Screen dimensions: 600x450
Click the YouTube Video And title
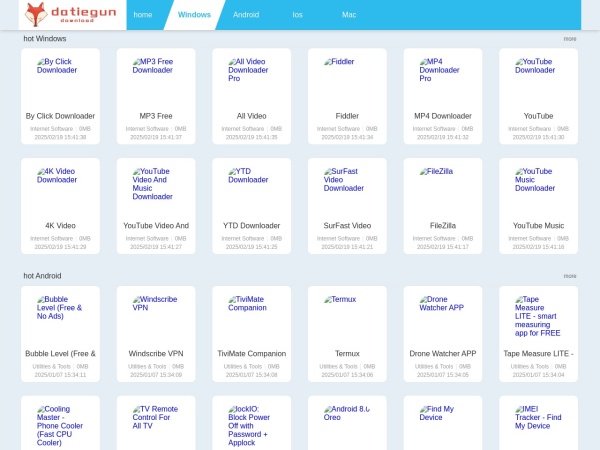tap(156, 226)
